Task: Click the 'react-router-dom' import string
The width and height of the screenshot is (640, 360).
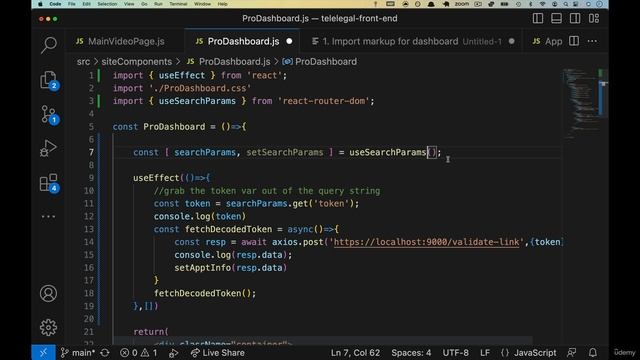Action: coord(324,101)
